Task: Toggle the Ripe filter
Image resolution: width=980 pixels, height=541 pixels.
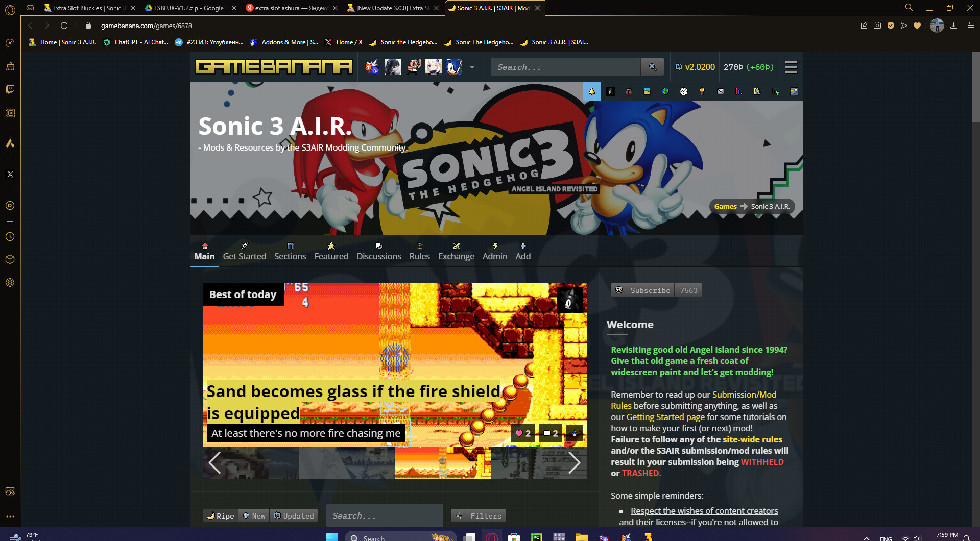Action: click(220, 515)
